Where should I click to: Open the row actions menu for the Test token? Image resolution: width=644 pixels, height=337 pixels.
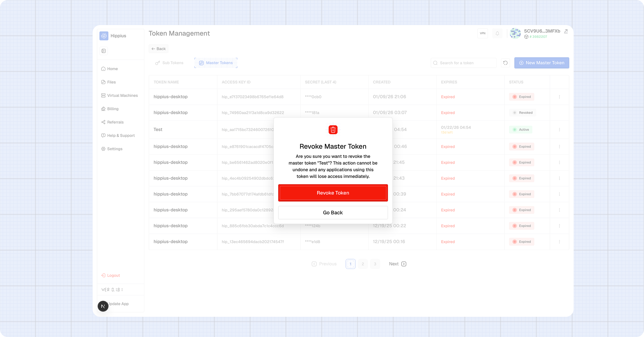pos(559,130)
